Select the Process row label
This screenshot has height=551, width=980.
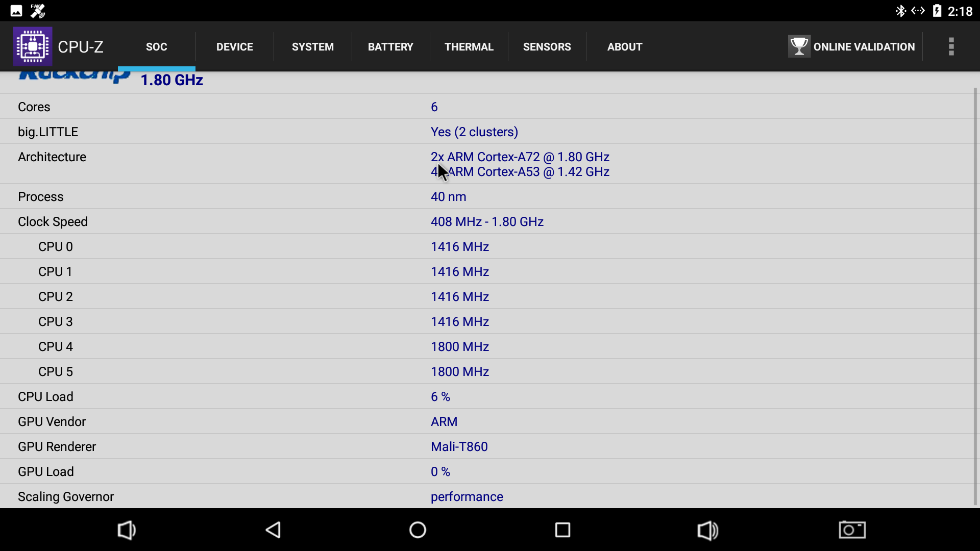(41, 196)
